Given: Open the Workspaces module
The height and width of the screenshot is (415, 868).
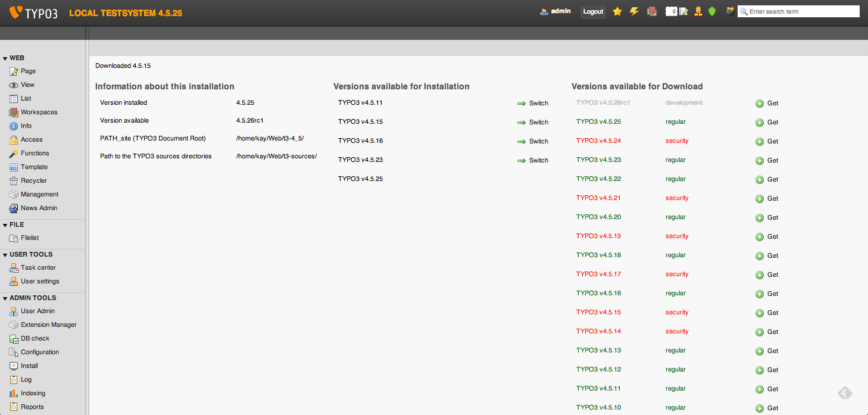Looking at the screenshot, I should pos(33,113).
